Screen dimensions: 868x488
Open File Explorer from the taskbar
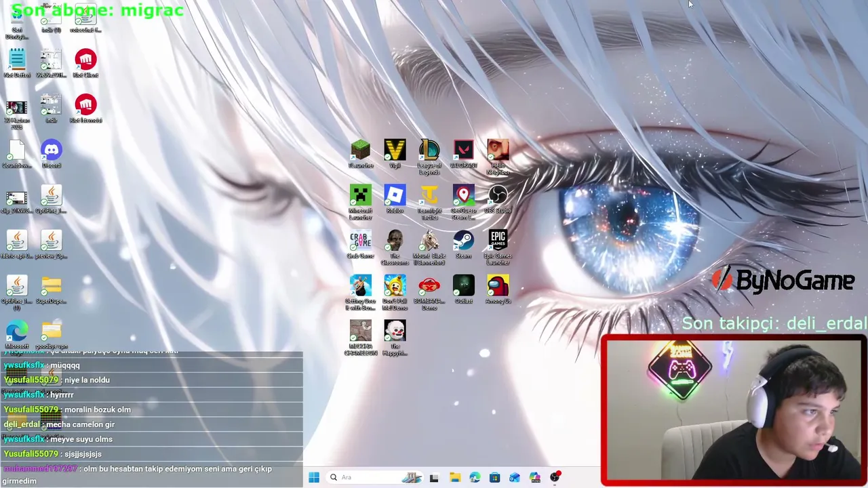coord(454,477)
